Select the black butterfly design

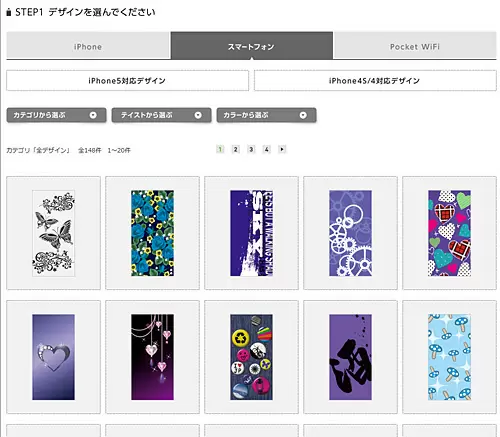pyautogui.click(x=53, y=233)
